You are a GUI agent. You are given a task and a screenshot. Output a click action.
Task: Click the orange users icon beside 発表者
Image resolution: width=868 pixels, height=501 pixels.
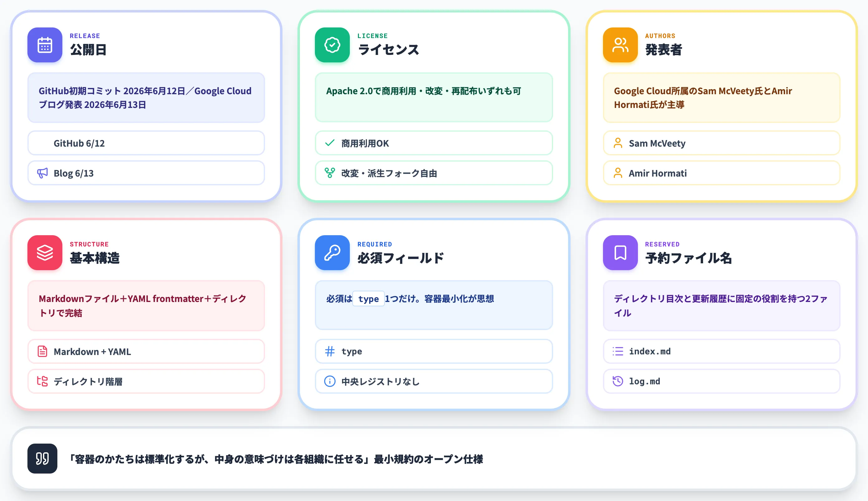(620, 45)
